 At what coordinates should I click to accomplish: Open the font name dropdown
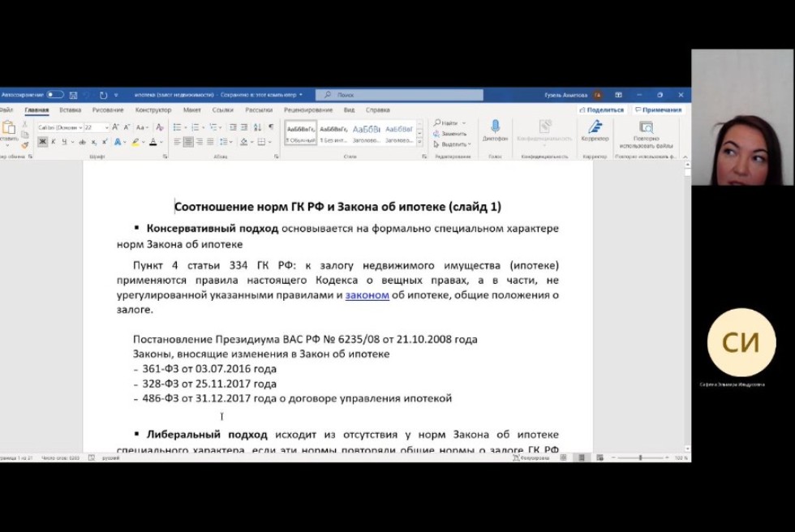click(58, 127)
